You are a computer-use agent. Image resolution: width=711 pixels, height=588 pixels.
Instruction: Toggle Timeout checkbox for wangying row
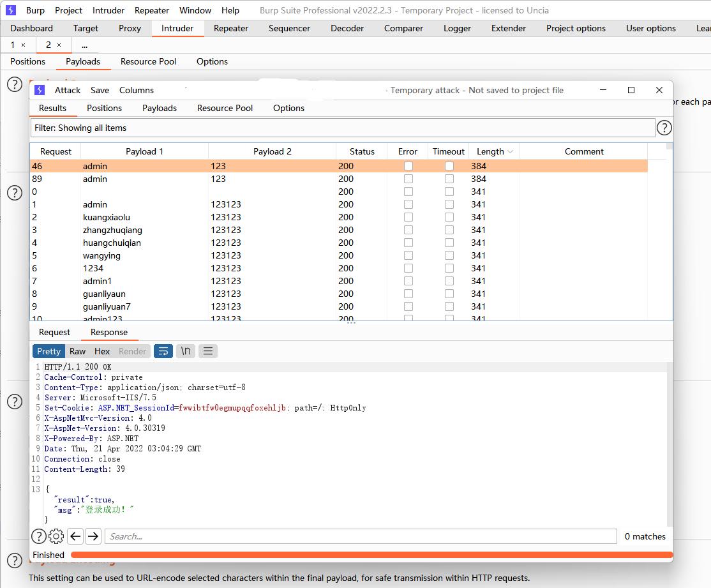[x=449, y=255]
